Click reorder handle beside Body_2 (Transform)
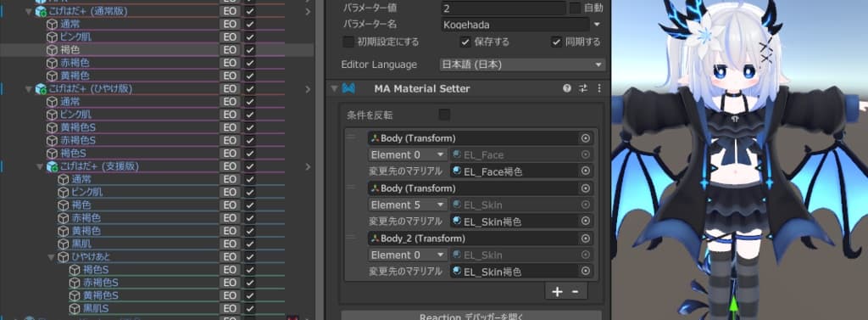 [x=351, y=237]
